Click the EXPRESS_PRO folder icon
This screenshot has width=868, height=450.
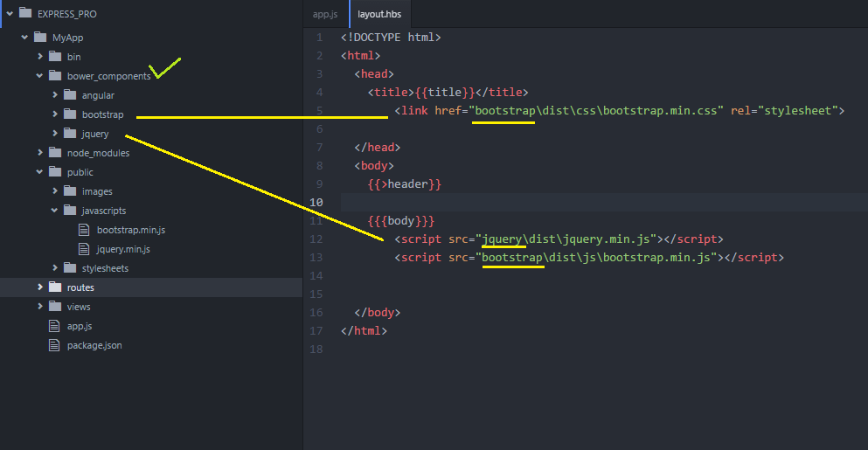tap(25, 13)
